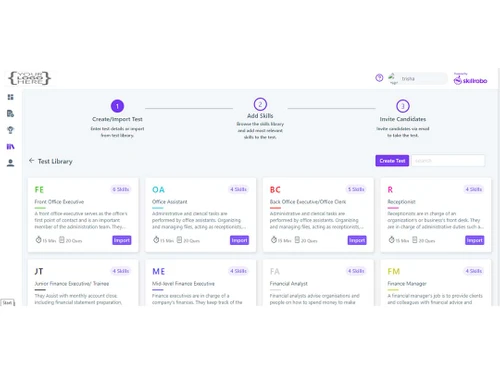Click the Front Office Executive title

click(x=59, y=202)
